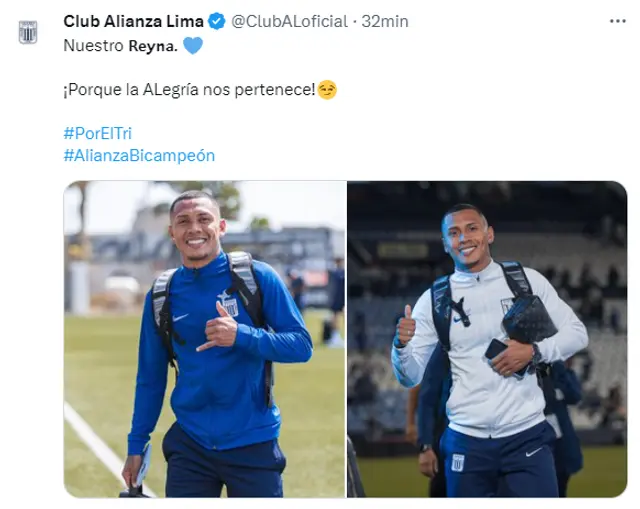Open the Club Alianza Lima display name
The width and height of the screenshot is (640, 509).
(133, 21)
